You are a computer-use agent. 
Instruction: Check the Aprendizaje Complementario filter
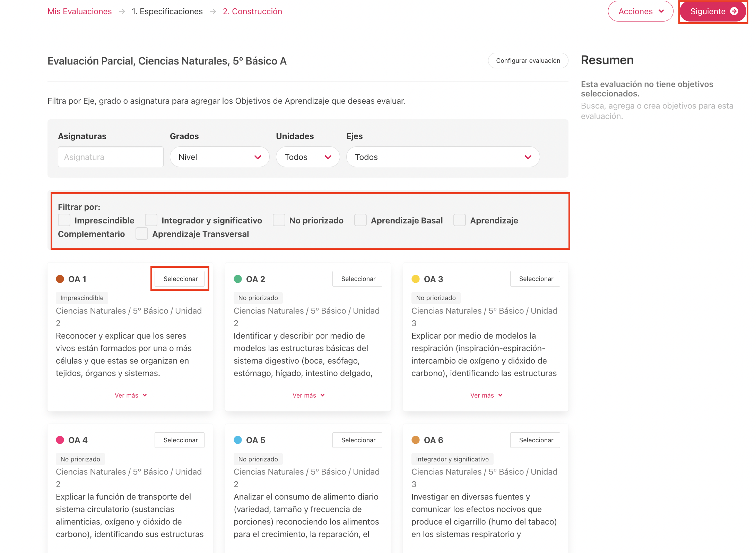click(460, 220)
